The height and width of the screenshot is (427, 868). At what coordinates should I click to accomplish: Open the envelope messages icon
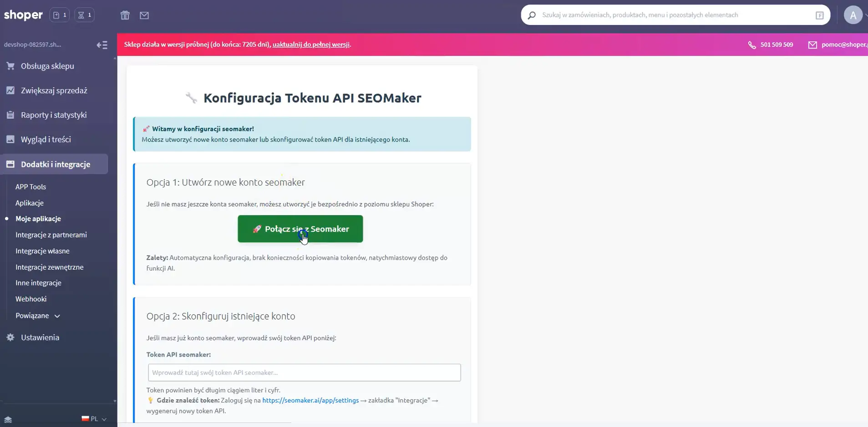click(144, 15)
